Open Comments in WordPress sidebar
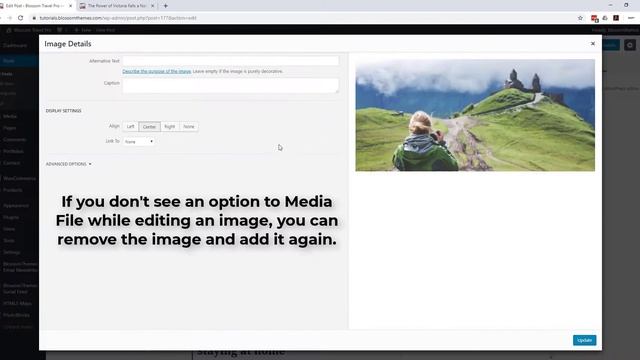The height and width of the screenshot is (360, 640). pos(14,140)
